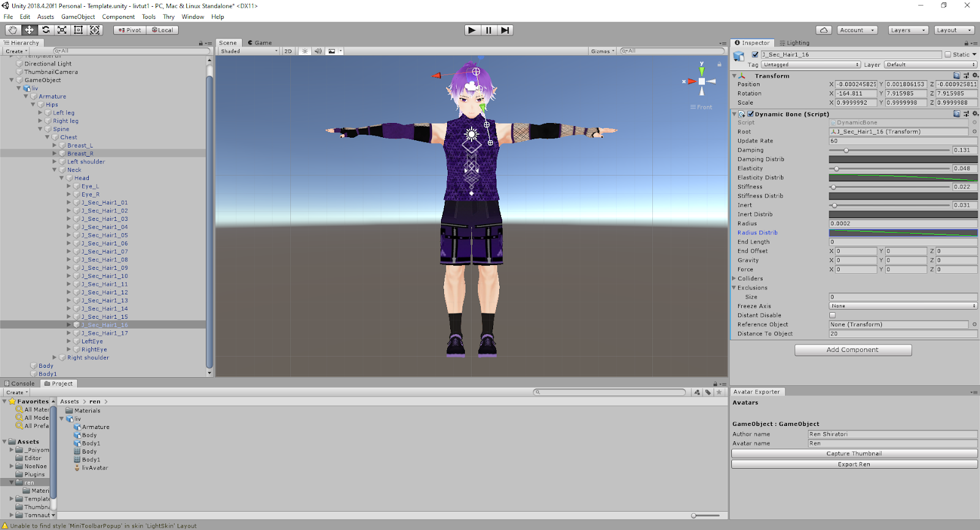Image resolution: width=980 pixels, height=530 pixels.
Task: Toggle Dynamic Bone script enabled checkbox
Action: click(750, 114)
